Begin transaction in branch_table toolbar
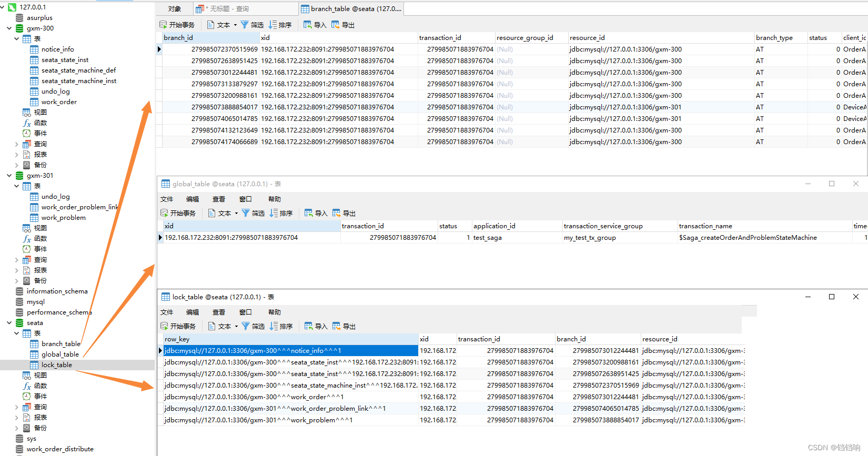Image resolution: width=868 pixels, height=456 pixels. (177, 25)
